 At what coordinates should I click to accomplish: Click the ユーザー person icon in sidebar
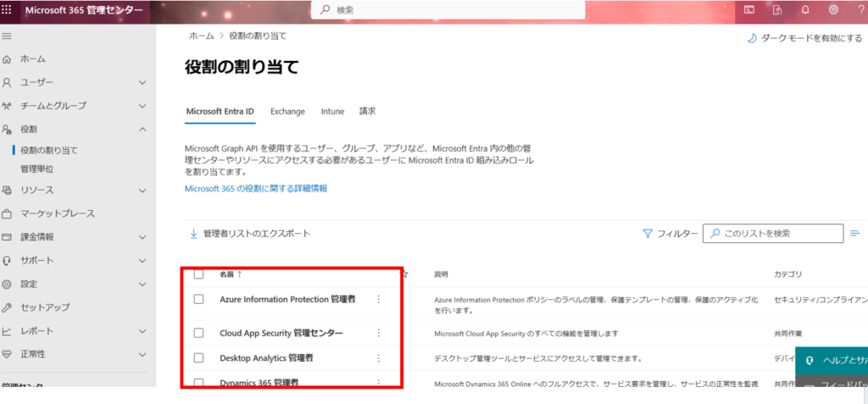point(7,82)
